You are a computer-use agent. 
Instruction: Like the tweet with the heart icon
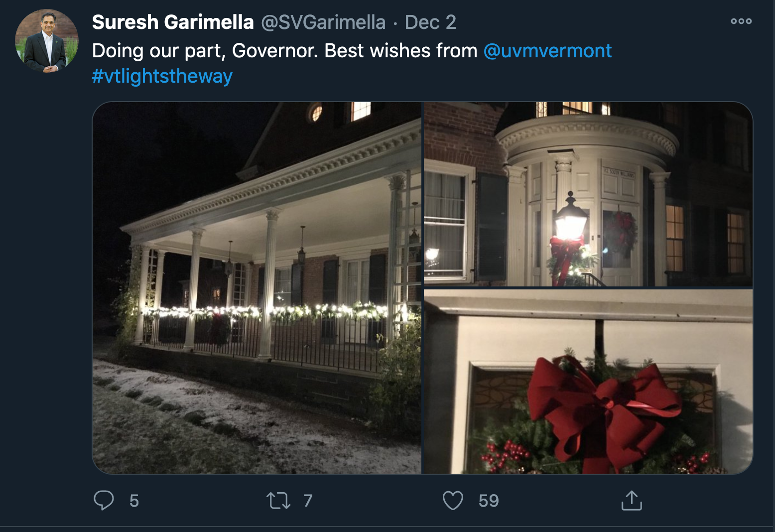pos(453,501)
